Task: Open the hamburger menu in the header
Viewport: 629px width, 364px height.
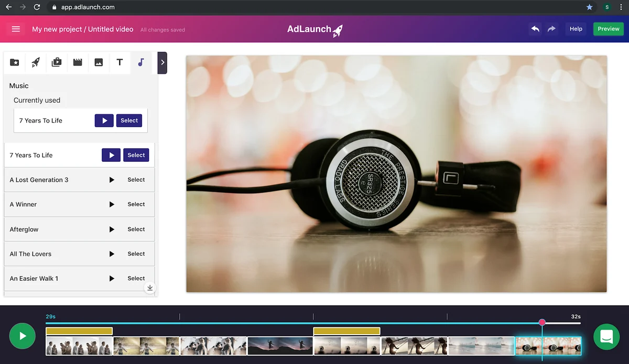Action: (x=16, y=29)
